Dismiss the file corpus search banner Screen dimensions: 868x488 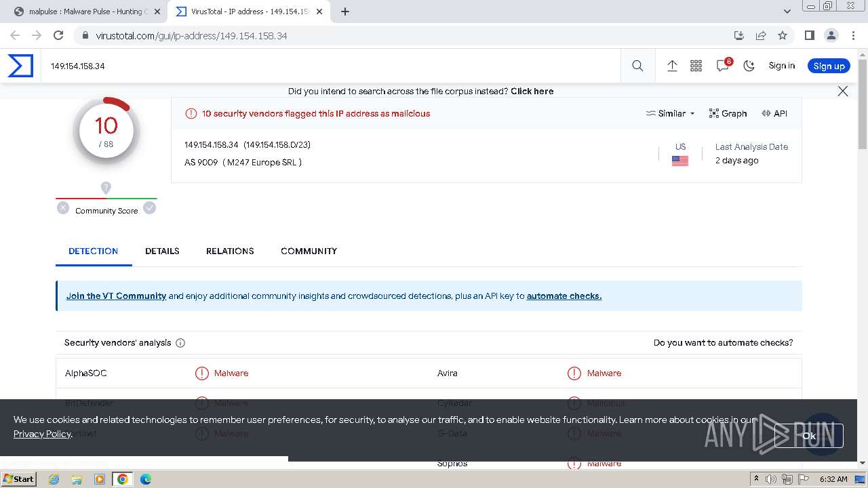(x=843, y=91)
